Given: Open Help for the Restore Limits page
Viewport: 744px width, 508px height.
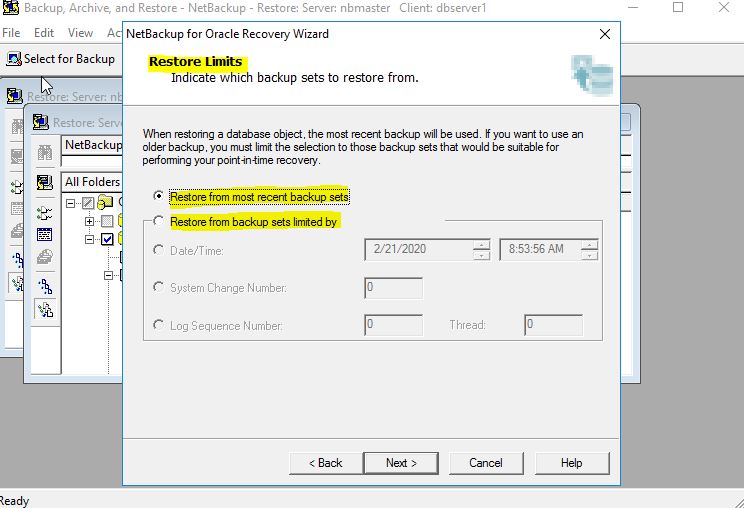Looking at the screenshot, I should tap(571, 463).
